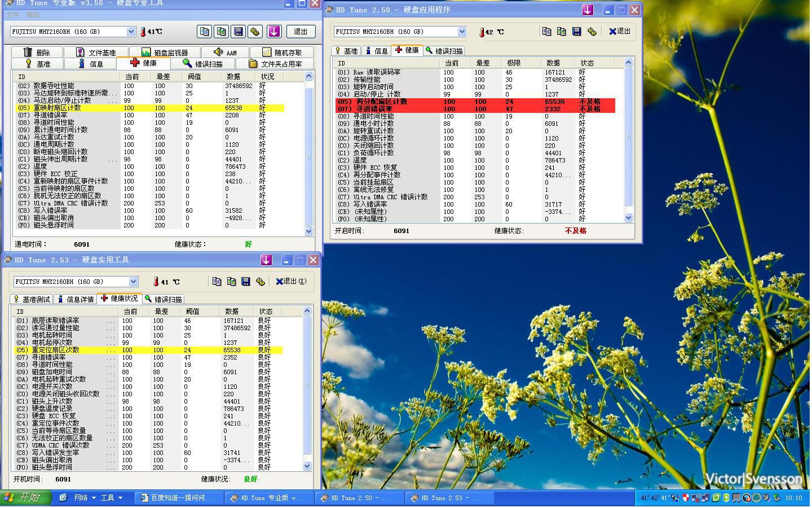
Task: Click copy screenshot icon in HD Tune 2.50
Action: click(561, 32)
